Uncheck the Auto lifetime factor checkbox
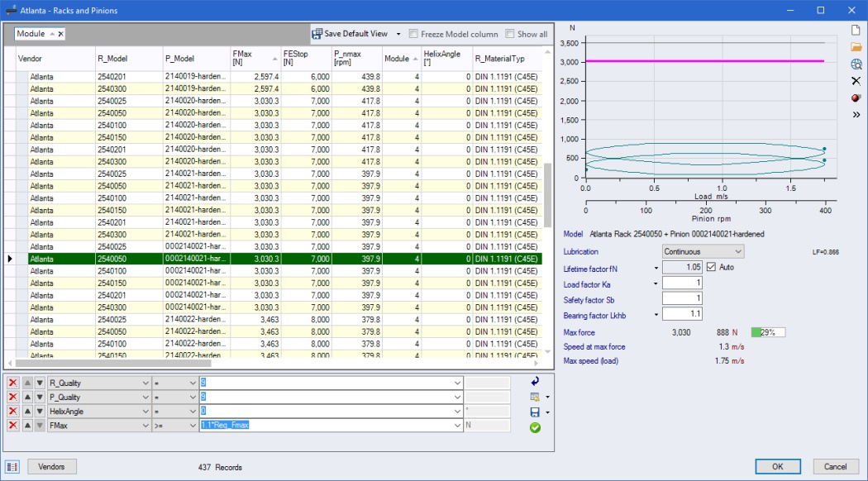 coord(711,267)
